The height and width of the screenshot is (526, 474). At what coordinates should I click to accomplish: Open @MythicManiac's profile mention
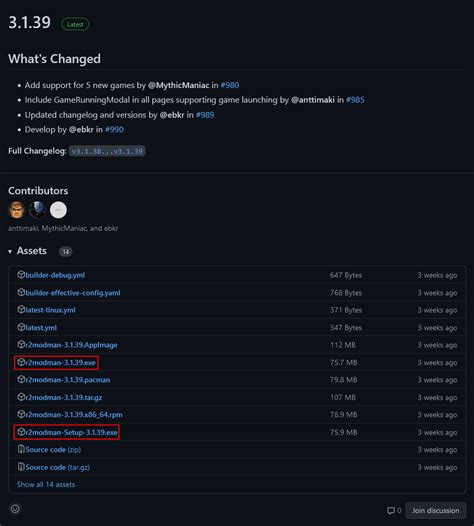[178, 85]
